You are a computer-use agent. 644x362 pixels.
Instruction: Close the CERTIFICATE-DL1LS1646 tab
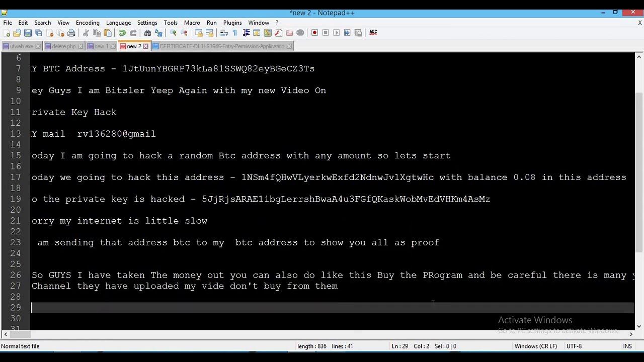(289, 46)
